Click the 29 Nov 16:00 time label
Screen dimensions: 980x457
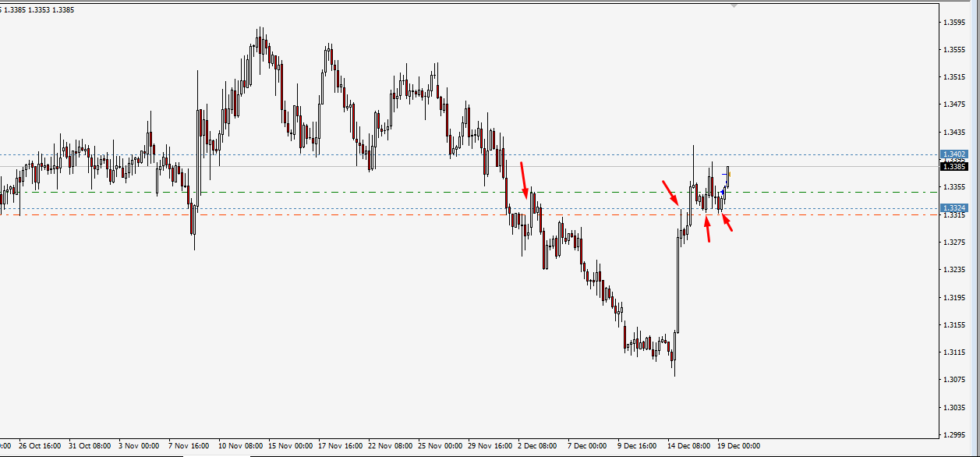click(x=490, y=446)
